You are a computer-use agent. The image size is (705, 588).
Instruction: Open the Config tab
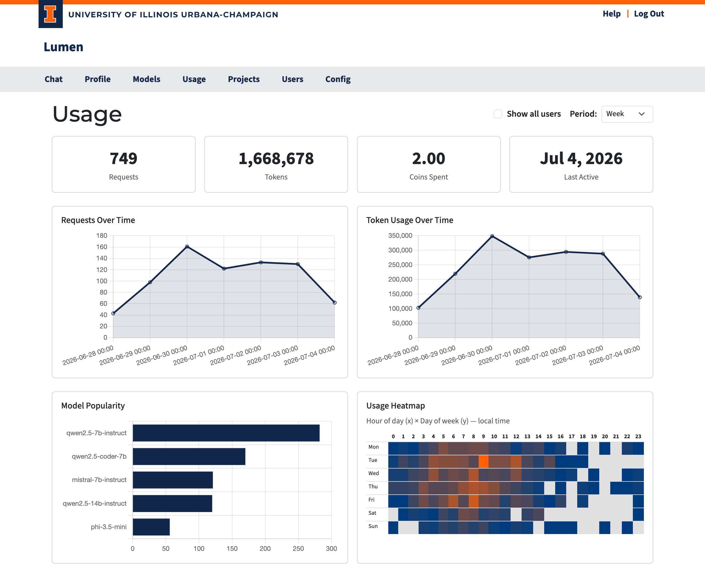[x=338, y=79]
